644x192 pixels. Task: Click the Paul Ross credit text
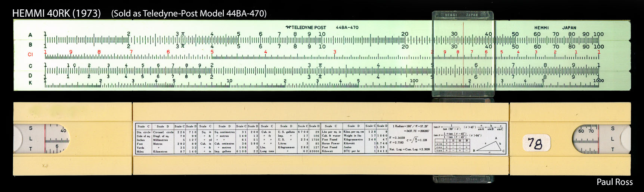click(x=614, y=182)
